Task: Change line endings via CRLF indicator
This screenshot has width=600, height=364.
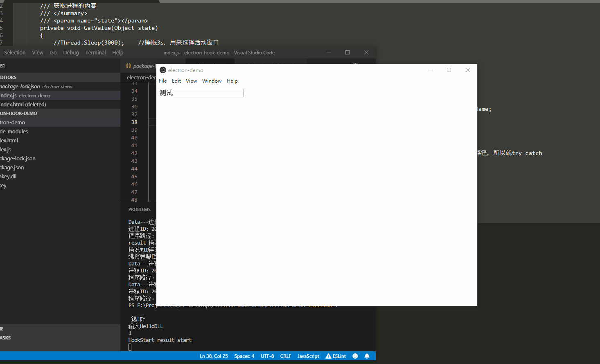Action: pos(285,356)
